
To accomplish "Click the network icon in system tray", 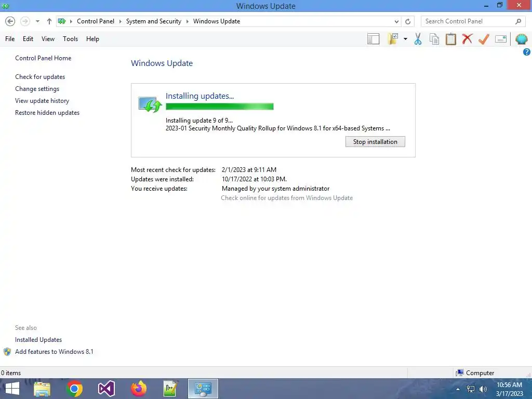I will (x=471, y=389).
